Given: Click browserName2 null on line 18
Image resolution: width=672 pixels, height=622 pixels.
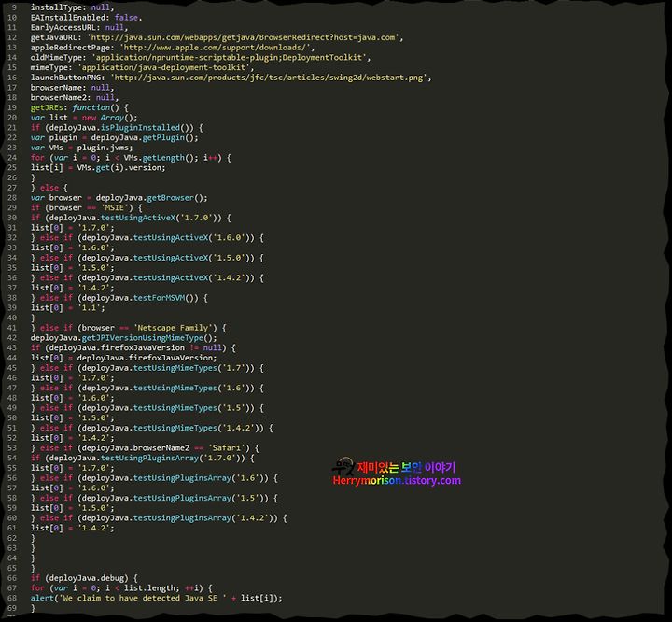Looking at the screenshot, I should coord(105,97).
